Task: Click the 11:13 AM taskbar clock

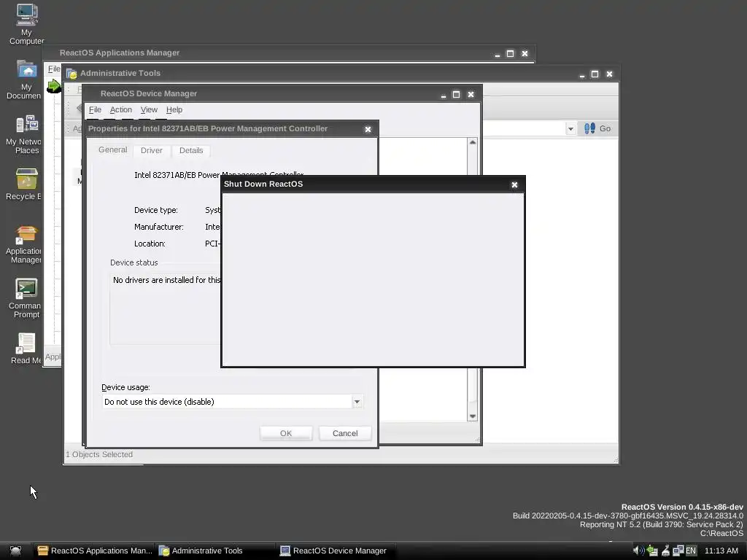Action: point(721,551)
